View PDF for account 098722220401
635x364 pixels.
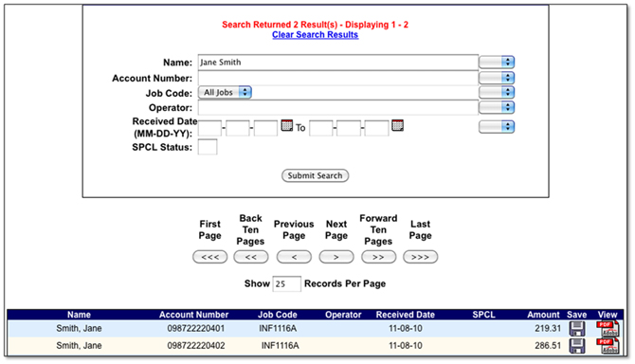608,329
